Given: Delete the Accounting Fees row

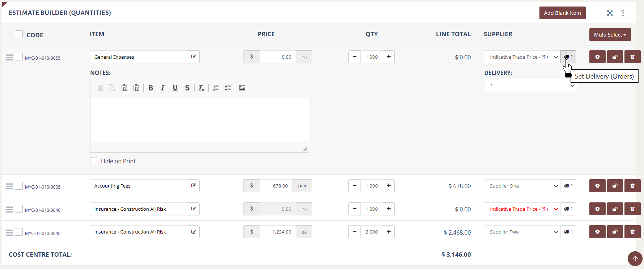Looking at the screenshot, I should pyautogui.click(x=632, y=186).
